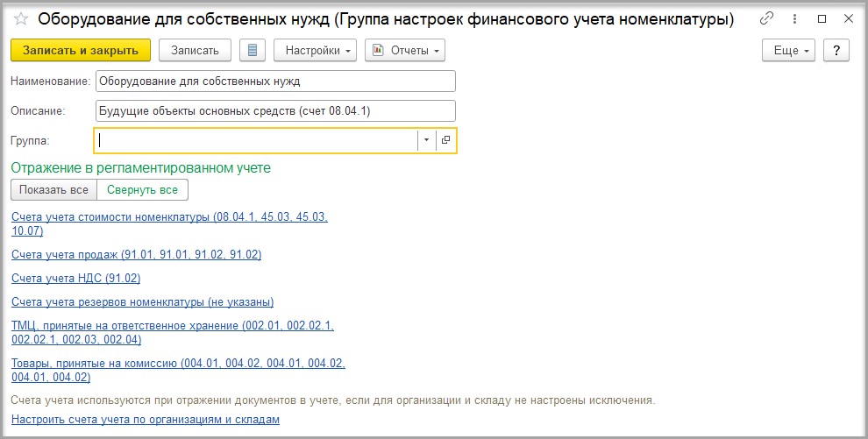Open the three-dot window menu
This screenshot has height=439, width=868.
(x=794, y=18)
